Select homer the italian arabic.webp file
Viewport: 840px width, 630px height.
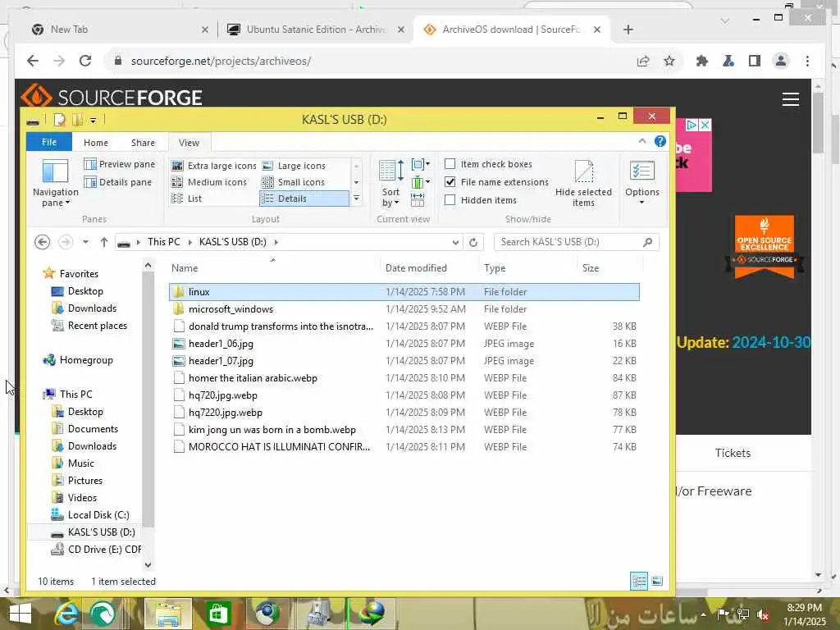point(404,377)
